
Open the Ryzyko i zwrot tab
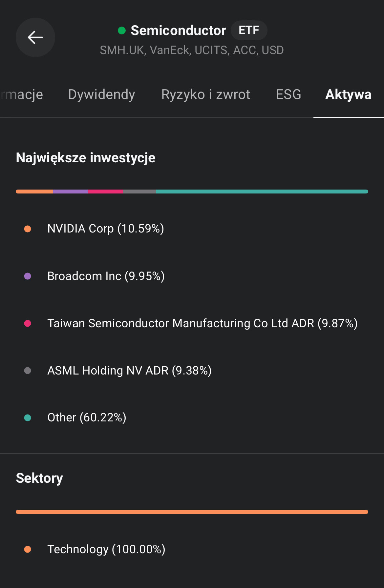pyautogui.click(x=205, y=94)
